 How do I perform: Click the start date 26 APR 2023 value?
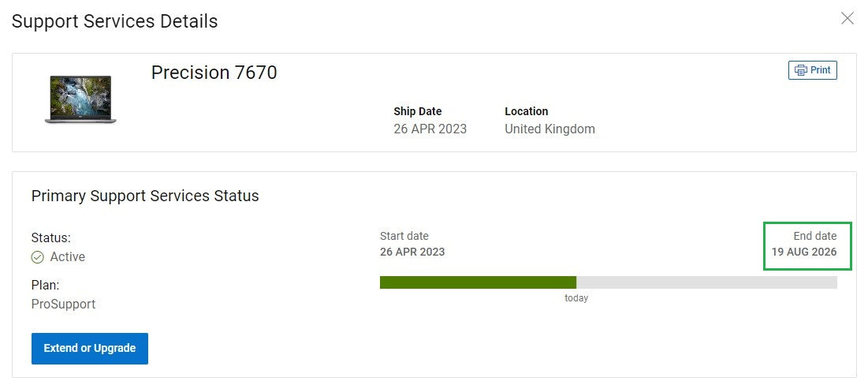point(412,252)
